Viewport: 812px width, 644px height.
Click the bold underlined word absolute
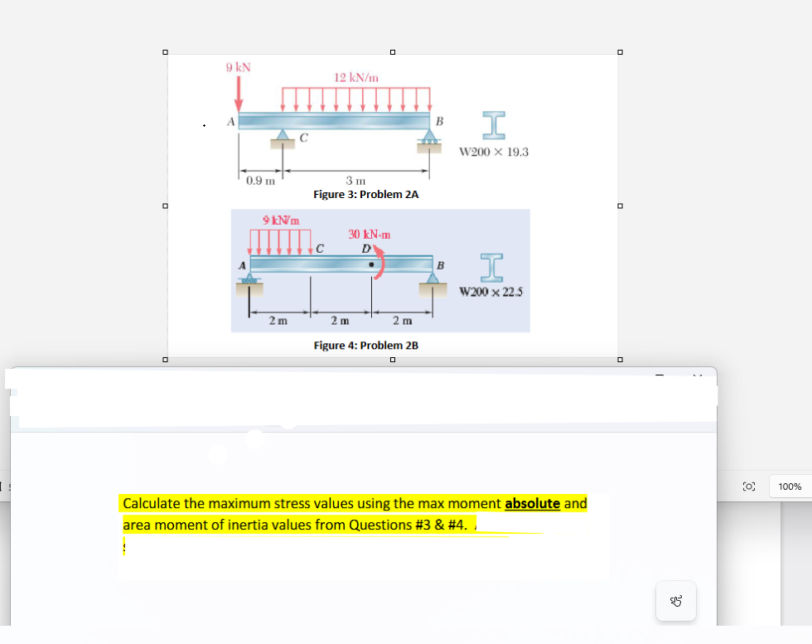click(x=532, y=503)
